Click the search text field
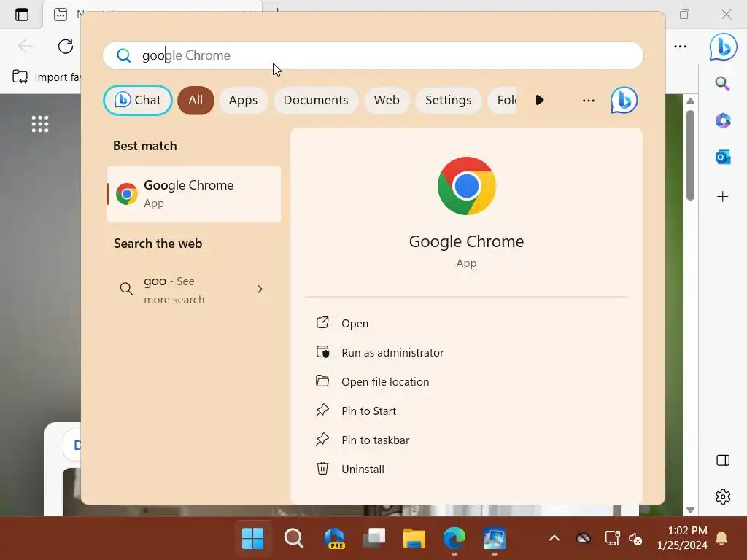 [373, 55]
